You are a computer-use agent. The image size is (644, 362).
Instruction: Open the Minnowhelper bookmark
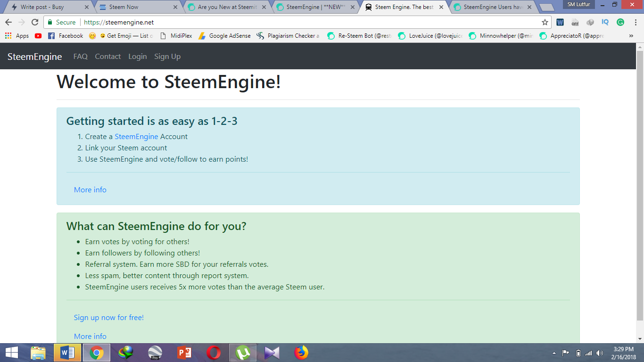[x=501, y=36]
